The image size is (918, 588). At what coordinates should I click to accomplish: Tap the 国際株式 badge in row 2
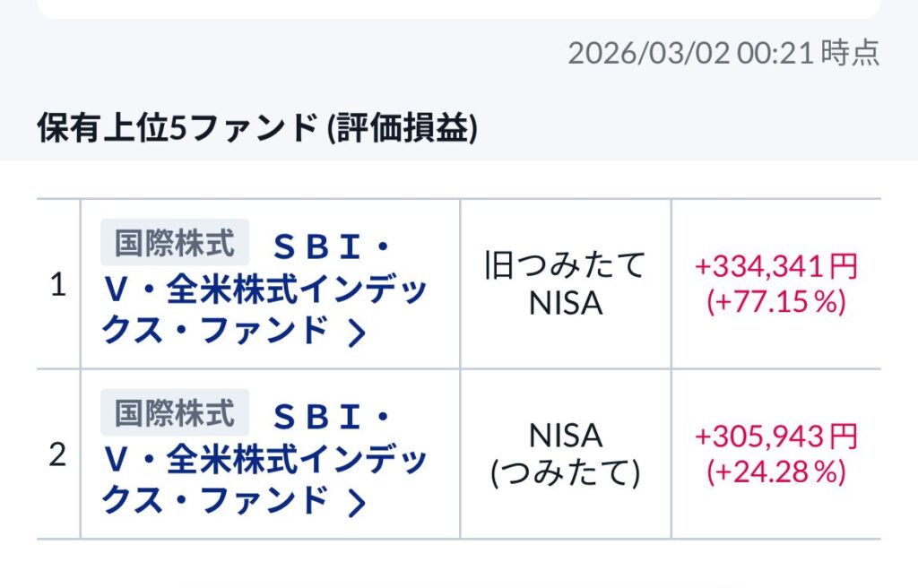coord(175,413)
